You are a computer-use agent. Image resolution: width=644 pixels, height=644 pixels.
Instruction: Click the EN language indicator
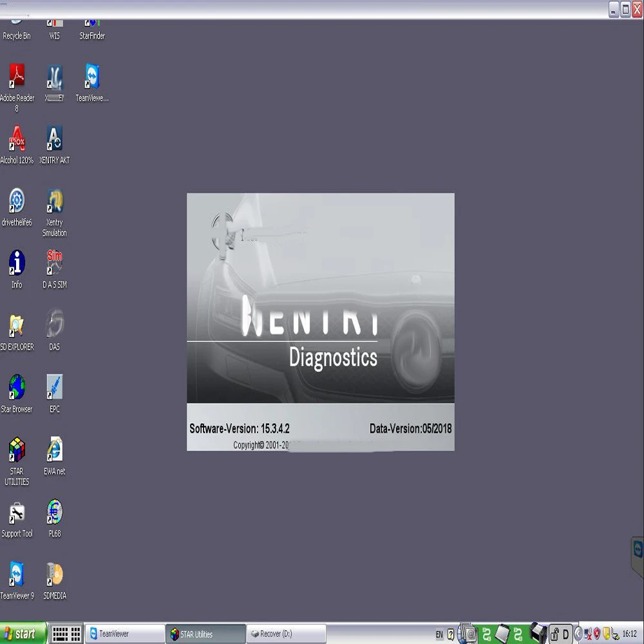[439, 634]
